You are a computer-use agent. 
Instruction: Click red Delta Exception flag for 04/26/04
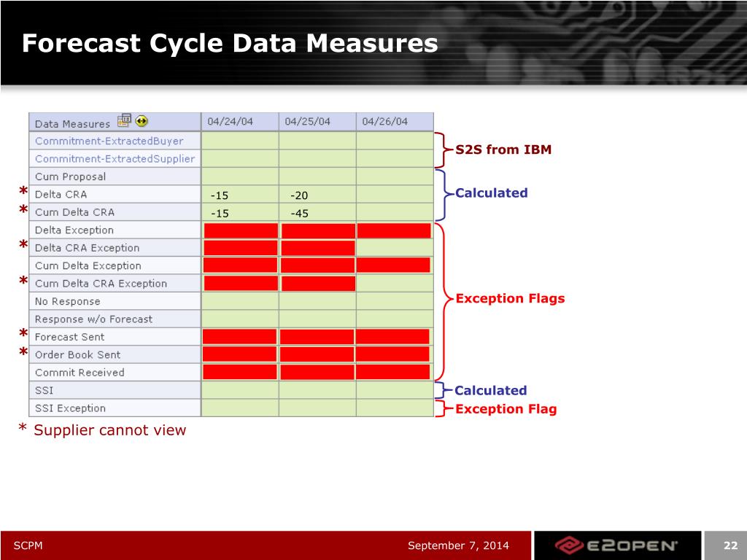tap(394, 230)
